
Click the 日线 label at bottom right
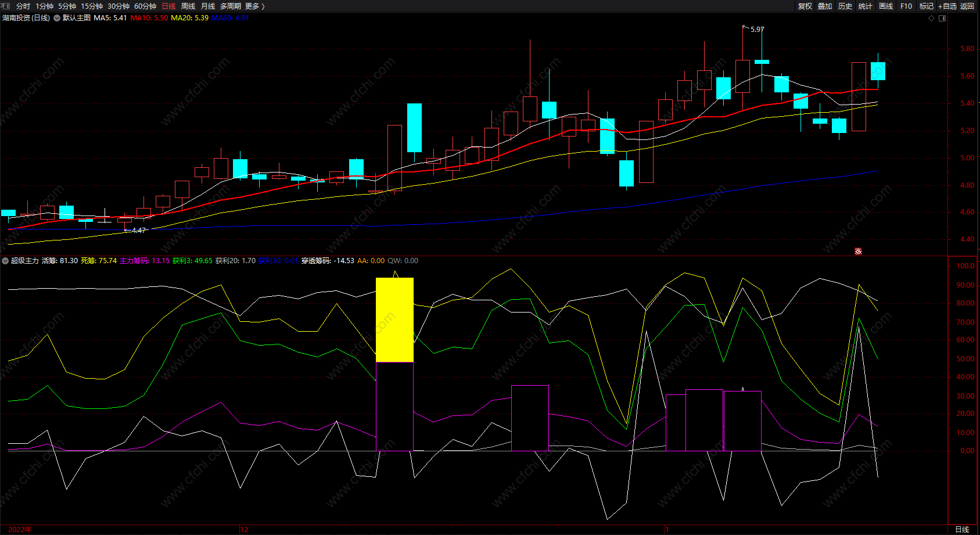(x=962, y=529)
